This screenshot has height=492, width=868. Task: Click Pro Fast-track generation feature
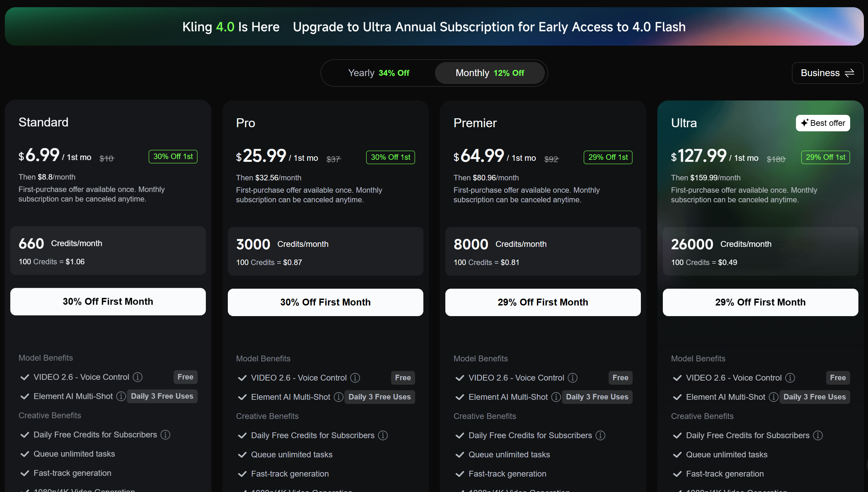coord(290,474)
